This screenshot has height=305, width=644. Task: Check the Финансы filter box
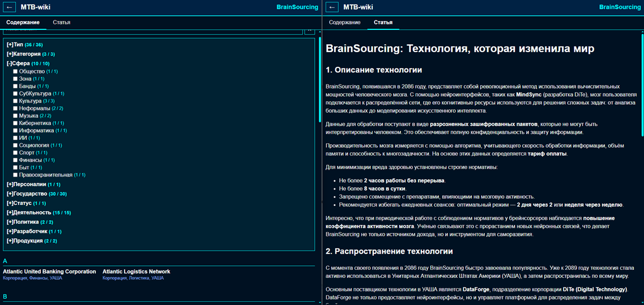pyautogui.click(x=15, y=160)
